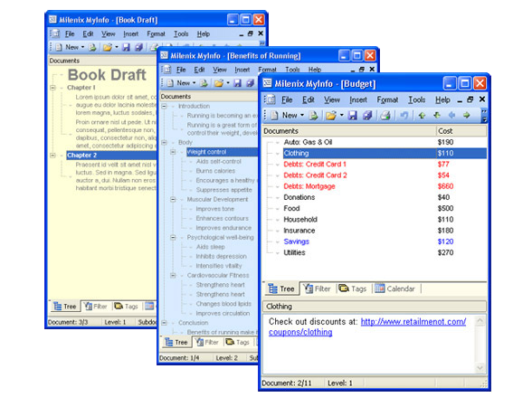Click $500 cost cell for Food
532x407 pixels.
click(x=445, y=208)
